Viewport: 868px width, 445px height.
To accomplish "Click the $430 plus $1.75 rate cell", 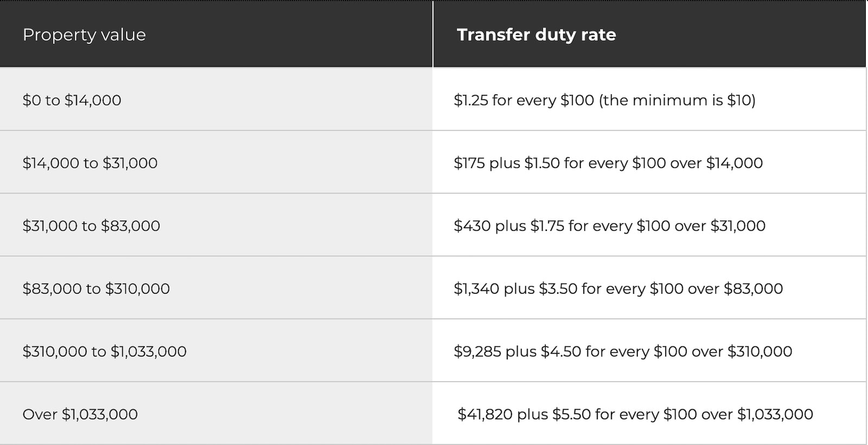I will 649,225.
